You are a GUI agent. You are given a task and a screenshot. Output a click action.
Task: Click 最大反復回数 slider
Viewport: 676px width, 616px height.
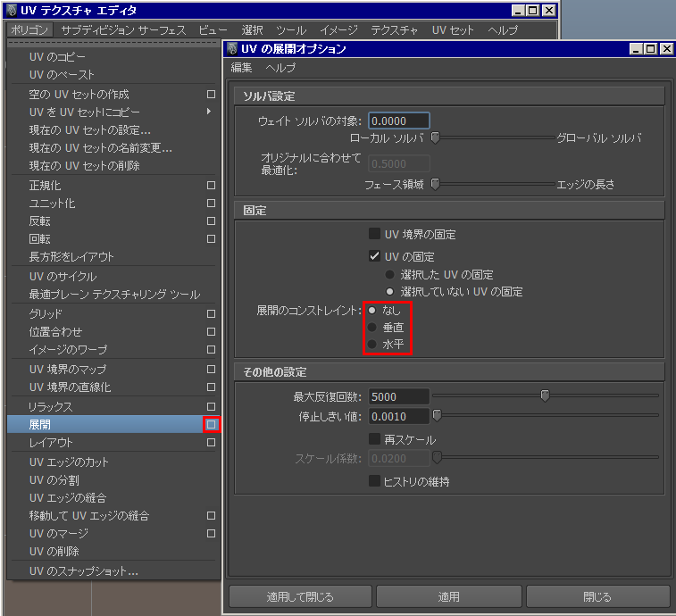click(546, 395)
